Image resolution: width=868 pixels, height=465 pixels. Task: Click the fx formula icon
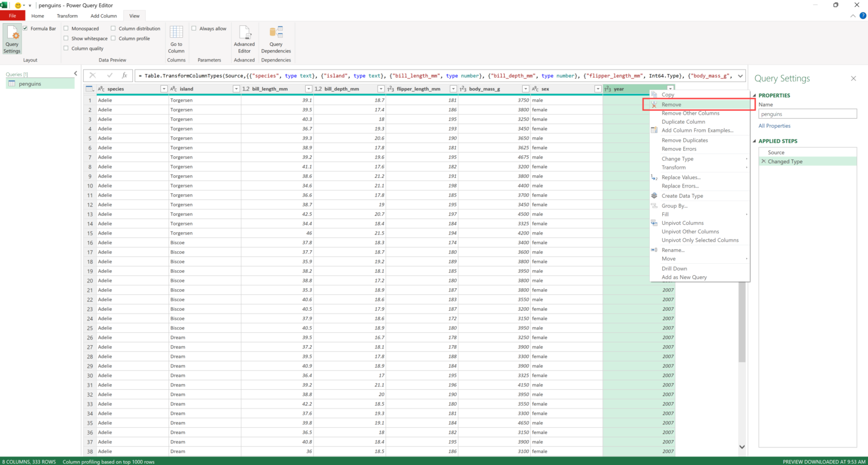pyautogui.click(x=125, y=76)
